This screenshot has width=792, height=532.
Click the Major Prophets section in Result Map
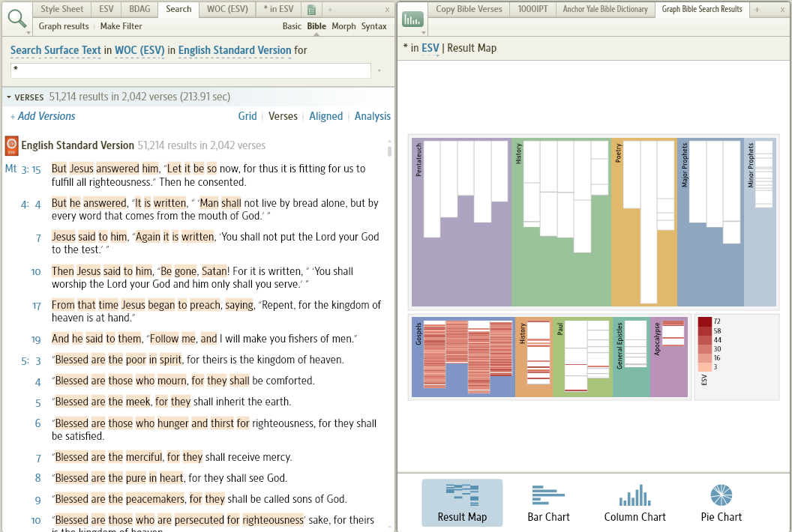pyautogui.click(x=710, y=222)
